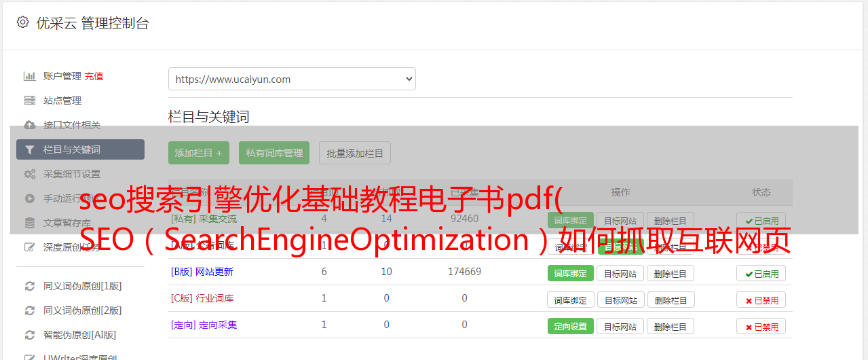The width and height of the screenshot is (868, 360).
Task: Click the refresh icon for 智能伪原创[AI版]
Action: click(x=29, y=335)
